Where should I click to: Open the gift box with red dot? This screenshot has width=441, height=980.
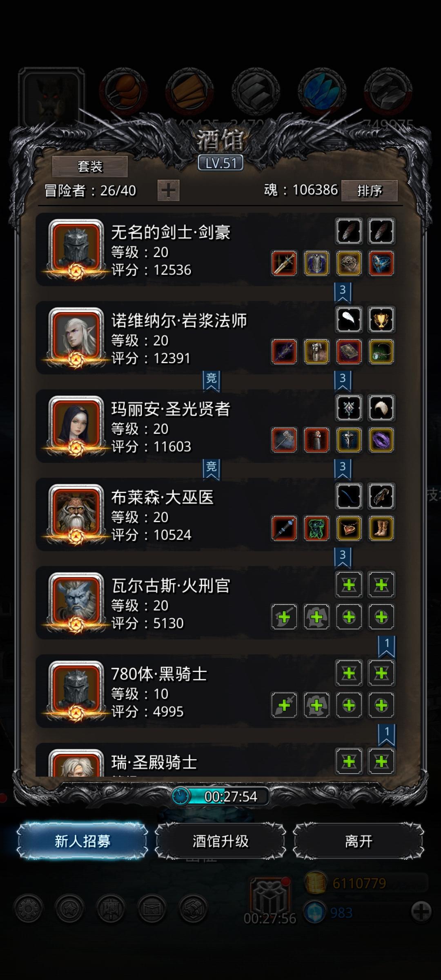coord(270,895)
